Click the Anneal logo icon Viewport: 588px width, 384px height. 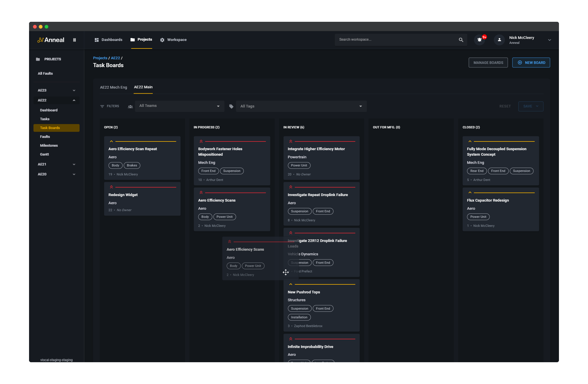[41, 40]
